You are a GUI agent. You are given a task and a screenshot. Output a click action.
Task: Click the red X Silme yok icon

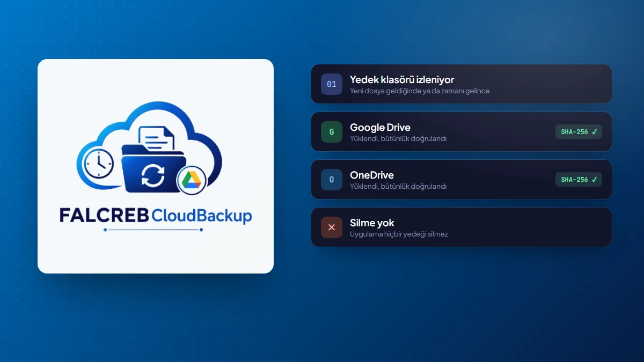coord(332,227)
